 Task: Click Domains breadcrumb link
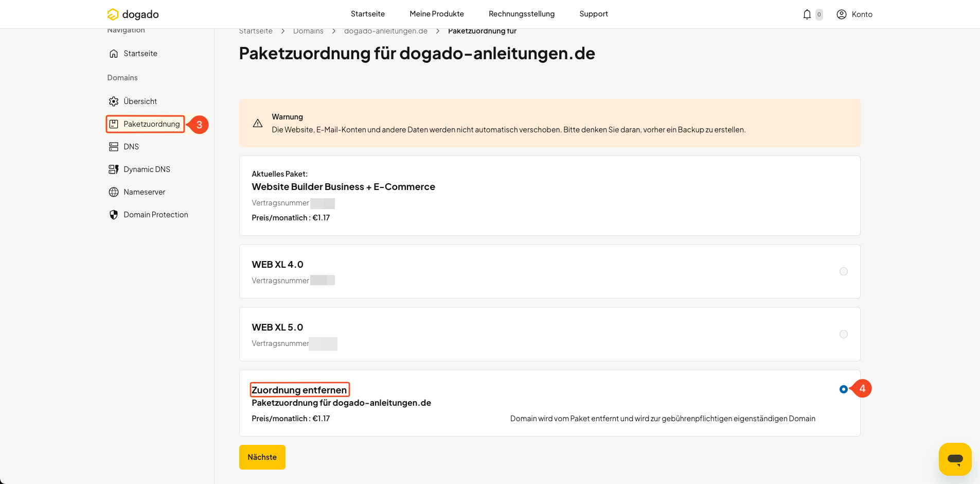(x=308, y=31)
